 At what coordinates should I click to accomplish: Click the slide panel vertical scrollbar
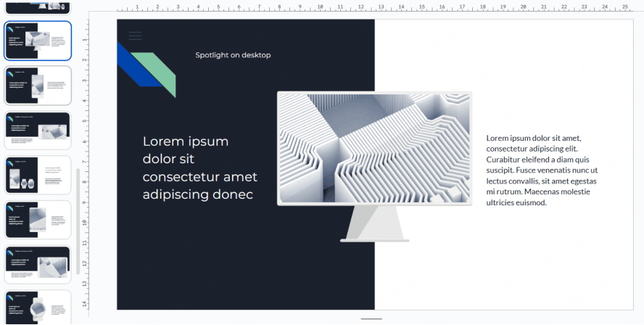(x=78, y=221)
